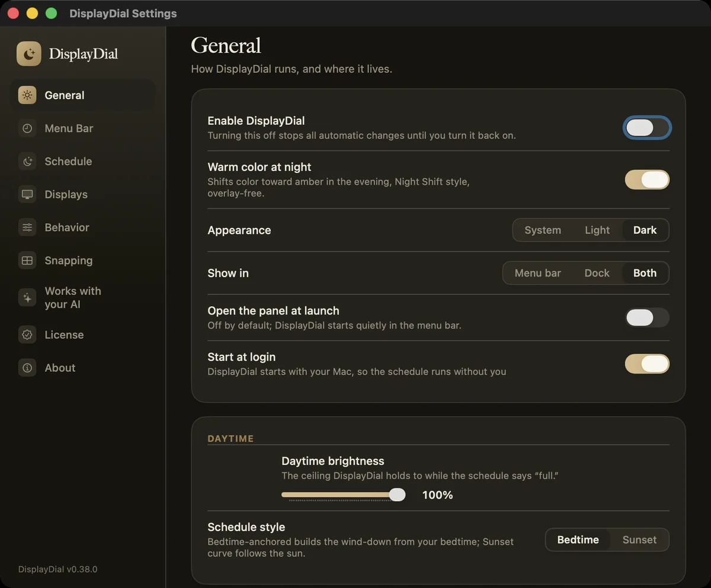Open the Schedule section

[x=83, y=161]
